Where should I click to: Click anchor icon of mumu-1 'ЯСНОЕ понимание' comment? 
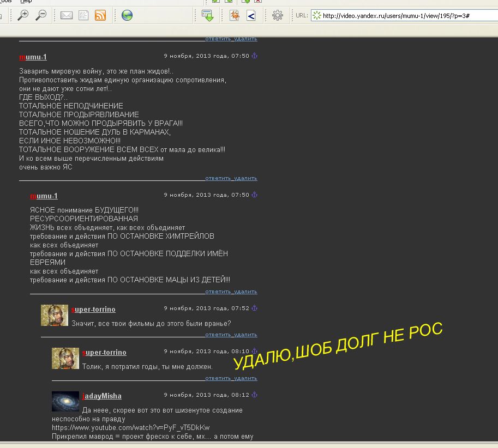coord(254,195)
